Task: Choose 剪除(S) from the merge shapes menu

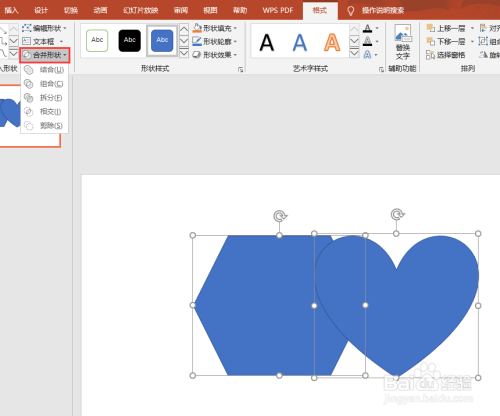Action: pyautogui.click(x=44, y=126)
